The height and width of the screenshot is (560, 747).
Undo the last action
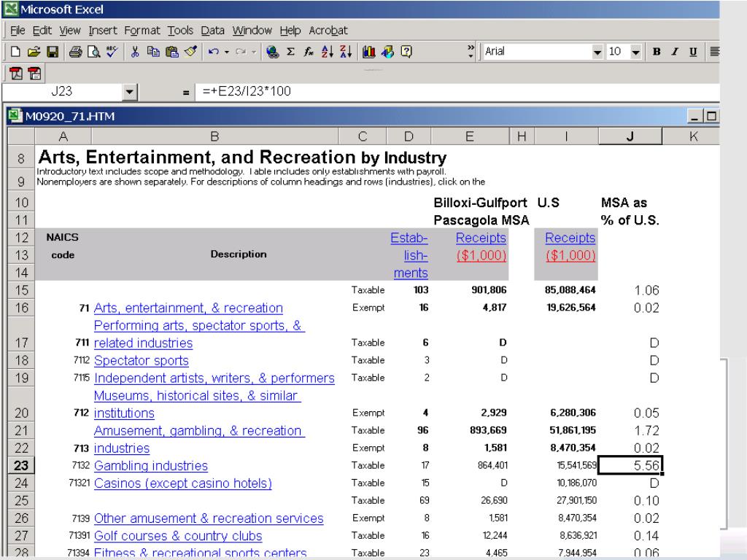coord(214,52)
